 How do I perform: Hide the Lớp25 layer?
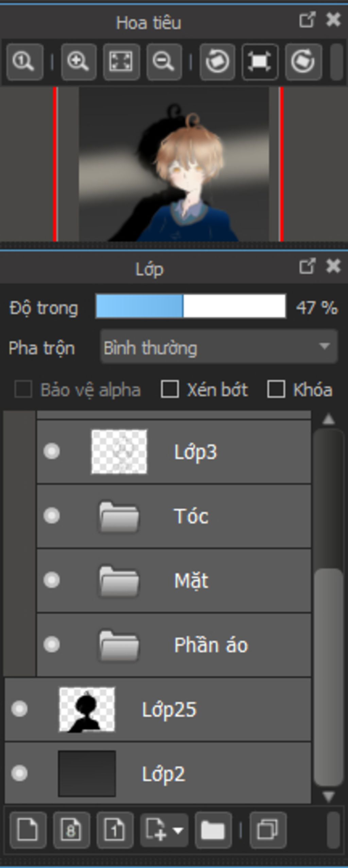pyautogui.click(x=19, y=709)
